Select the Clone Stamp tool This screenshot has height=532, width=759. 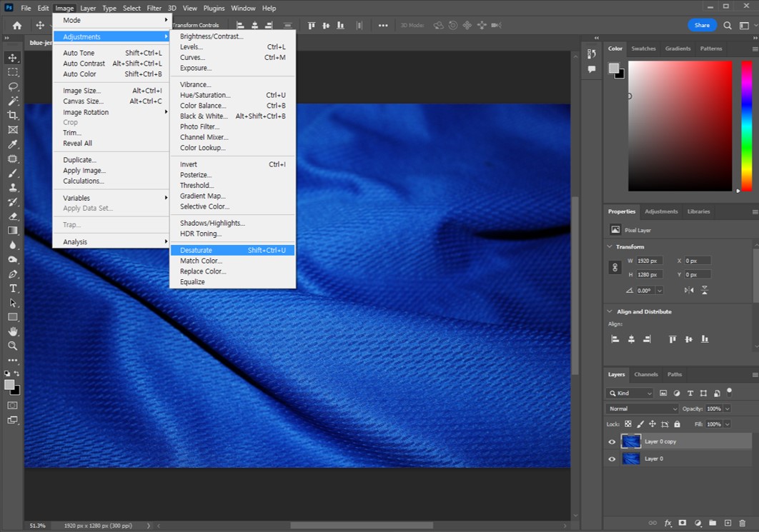13,188
